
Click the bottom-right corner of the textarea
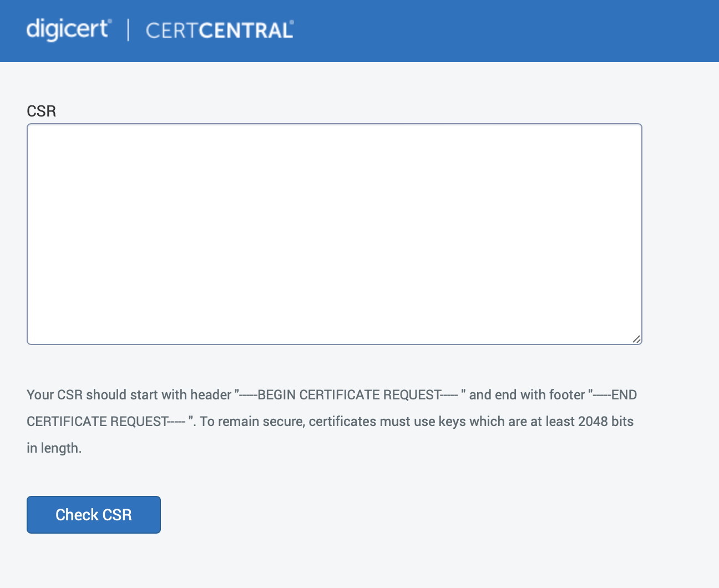click(x=640, y=343)
